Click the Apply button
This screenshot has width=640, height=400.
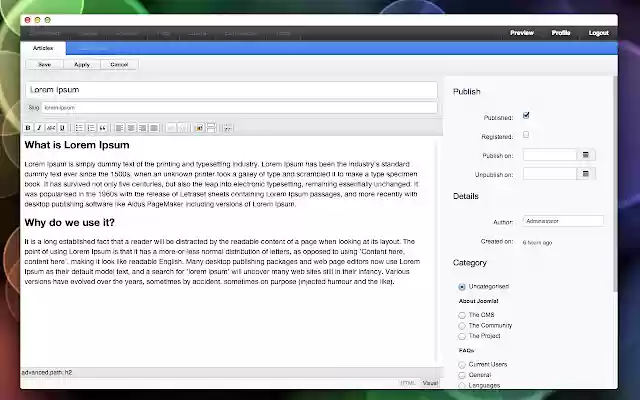click(x=82, y=64)
